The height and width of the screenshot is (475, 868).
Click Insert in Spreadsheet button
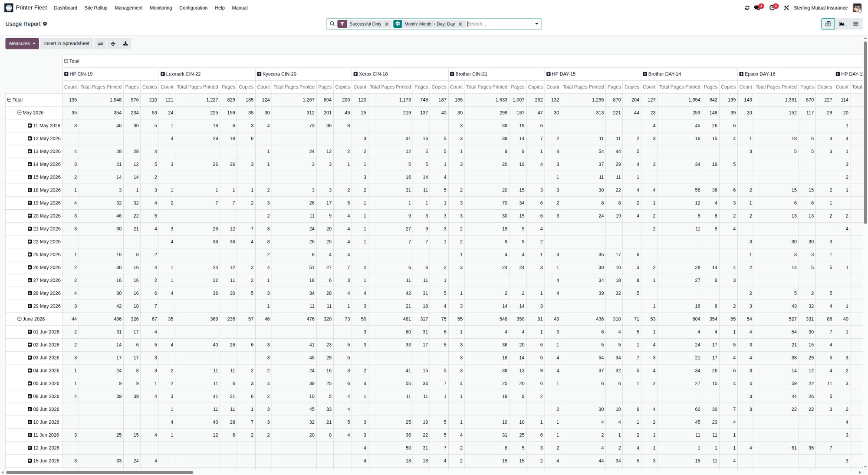[x=67, y=43]
